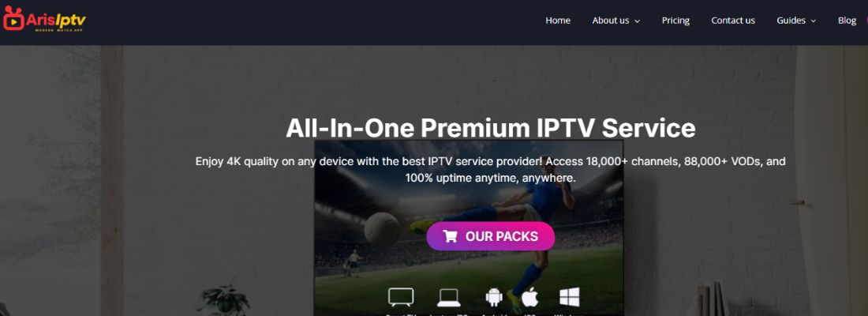Click the soccer ball in the TV image
Screen dimensions: 868x316
pyautogui.click(x=382, y=228)
